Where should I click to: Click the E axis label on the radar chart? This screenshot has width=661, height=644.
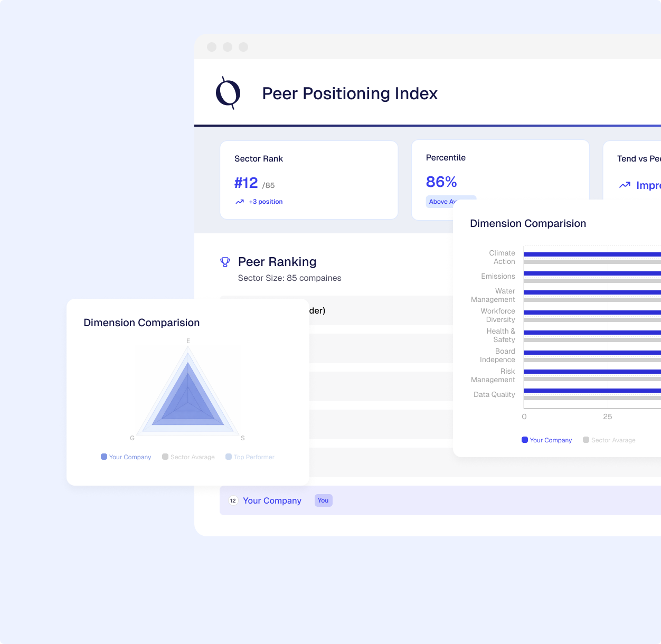click(x=188, y=341)
